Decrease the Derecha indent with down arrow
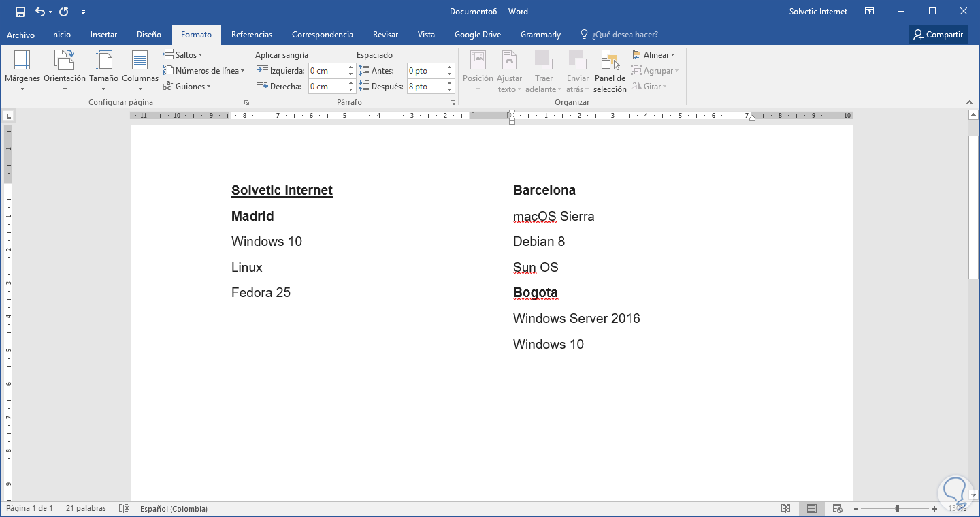Viewport: 980px width, 517px height. coord(351,90)
